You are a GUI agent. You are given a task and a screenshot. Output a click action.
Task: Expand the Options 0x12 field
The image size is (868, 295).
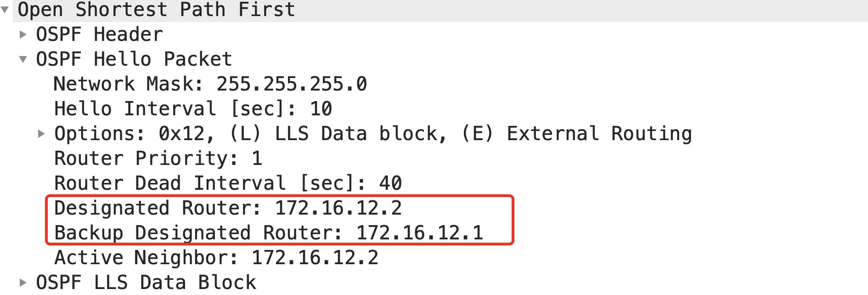[x=41, y=134]
